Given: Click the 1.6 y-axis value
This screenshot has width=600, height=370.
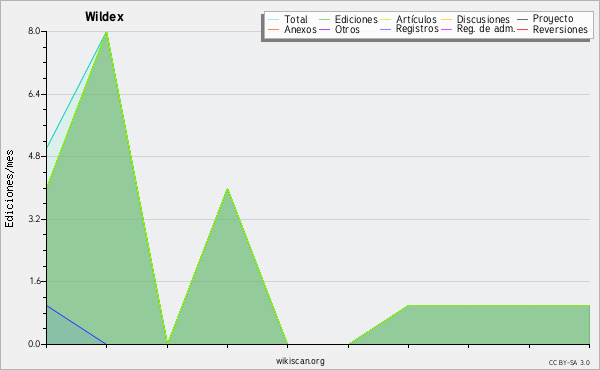Looking at the screenshot, I should [35, 281].
